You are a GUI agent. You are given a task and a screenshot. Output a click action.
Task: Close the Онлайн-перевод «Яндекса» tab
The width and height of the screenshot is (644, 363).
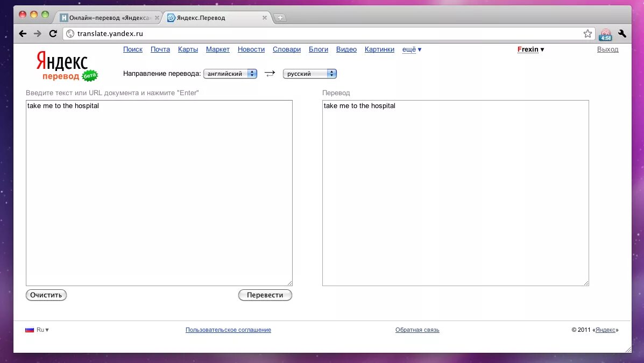[x=157, y=18]
